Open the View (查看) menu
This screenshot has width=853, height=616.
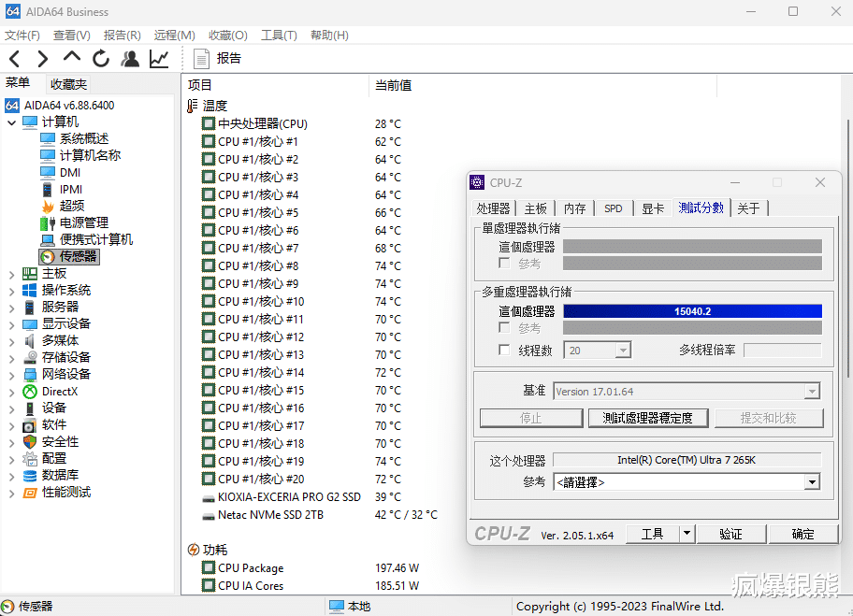click(72, 36)
